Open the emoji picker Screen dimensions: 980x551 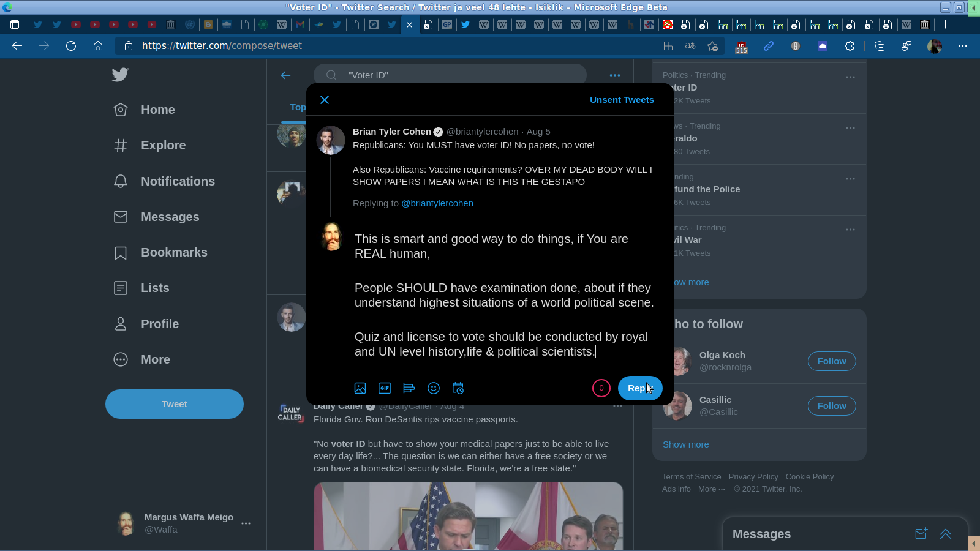tap(434, 388)
